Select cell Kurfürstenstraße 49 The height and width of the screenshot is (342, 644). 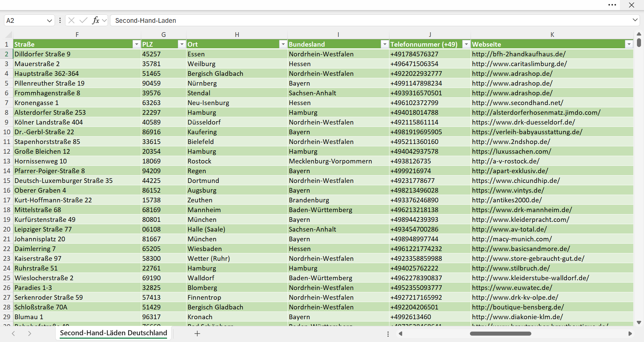77,219
